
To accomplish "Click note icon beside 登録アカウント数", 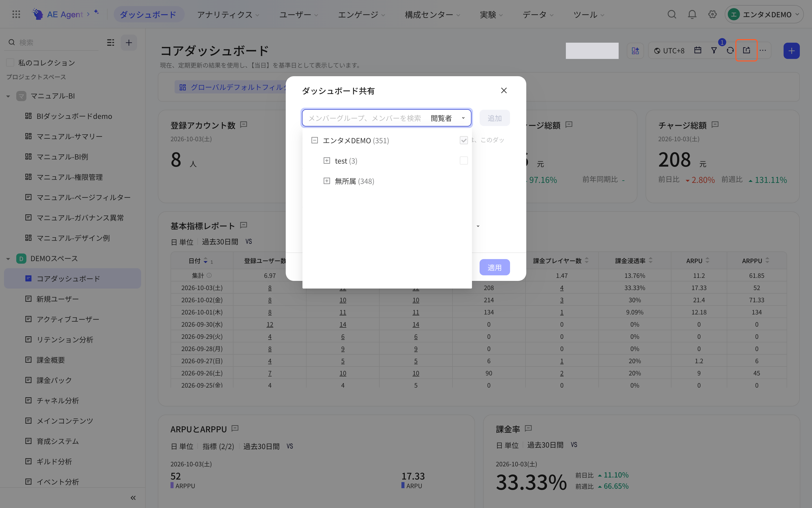I will 244,125.
